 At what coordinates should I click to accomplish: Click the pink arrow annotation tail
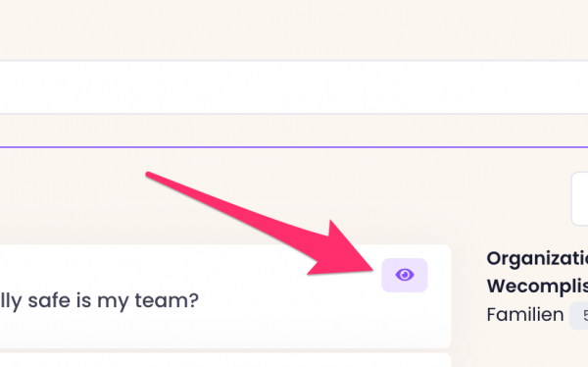(x=150, y=176)
